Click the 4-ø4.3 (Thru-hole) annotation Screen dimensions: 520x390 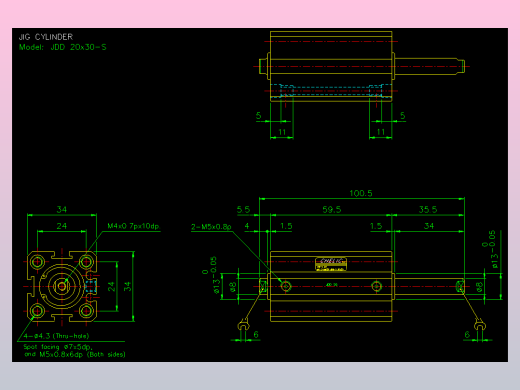tap(56, 336)
